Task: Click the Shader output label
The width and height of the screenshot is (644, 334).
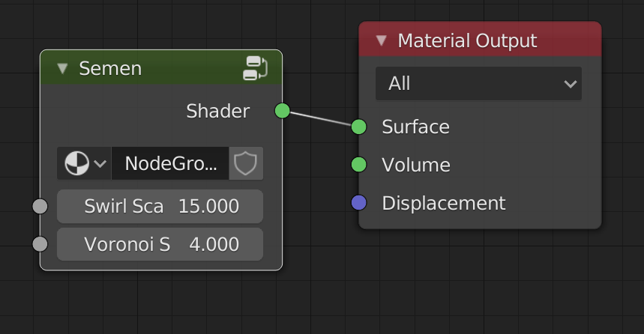Action: pos(217,111)
